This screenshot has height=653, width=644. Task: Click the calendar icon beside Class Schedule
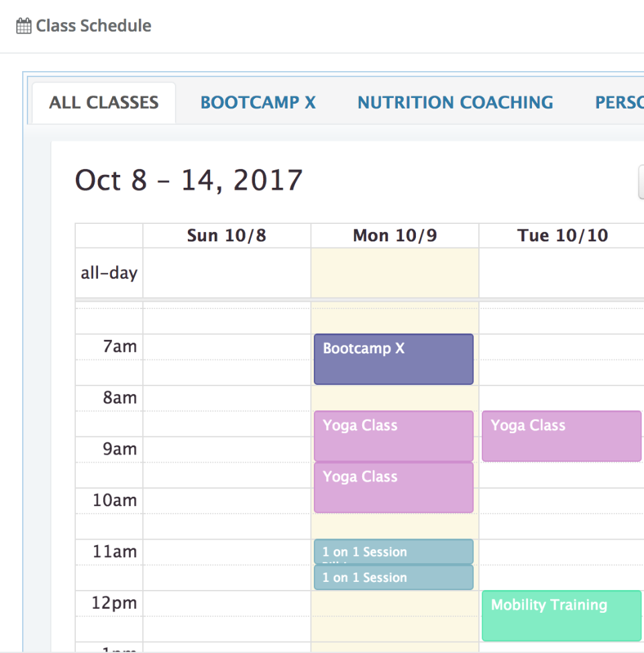23,26
